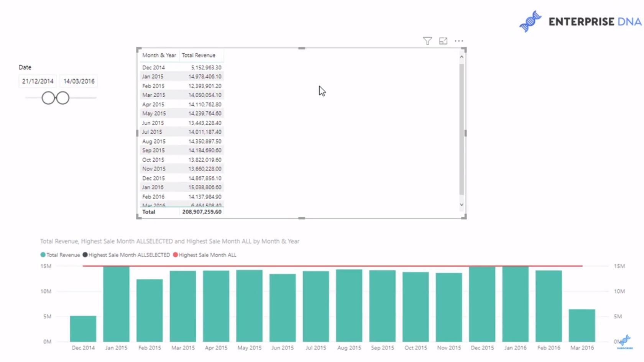Click the table scrollbar up arrow
Screen dimensions: 644x362
tap(462, 57)
